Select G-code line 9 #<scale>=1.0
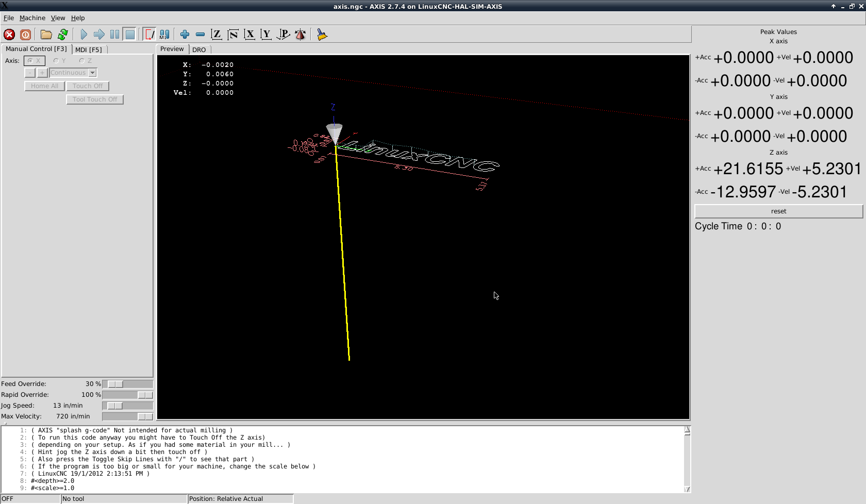866x504 pixels. pos(53,488)
